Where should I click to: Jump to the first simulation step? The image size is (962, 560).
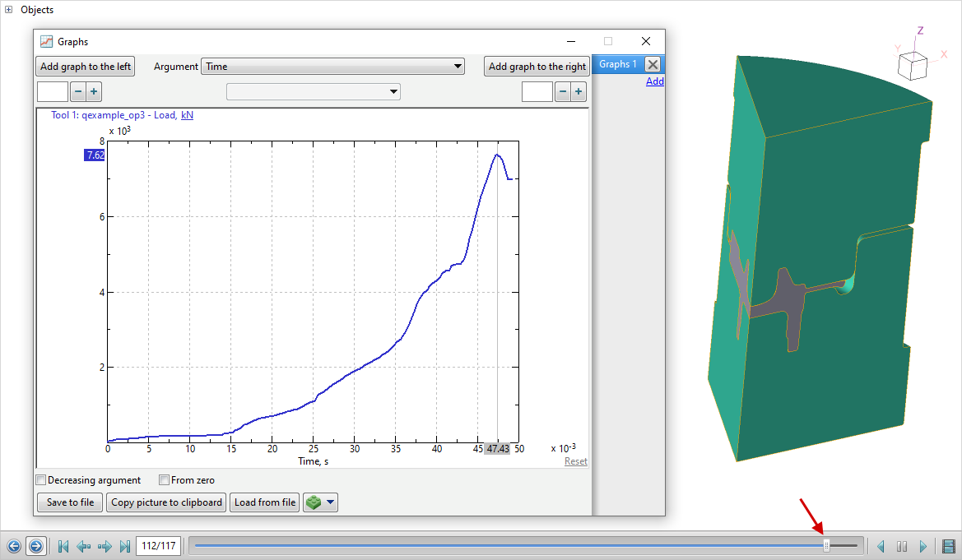tap(63, 546)
